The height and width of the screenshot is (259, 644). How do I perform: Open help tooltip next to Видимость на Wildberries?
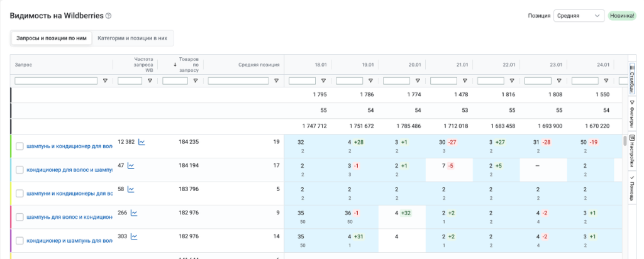pyautogui.click(x=108, y=16)
